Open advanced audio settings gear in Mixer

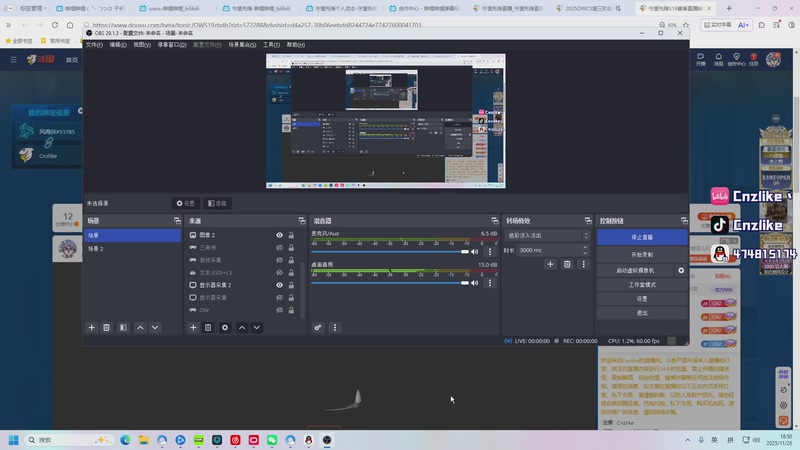(x=318, y=327)
